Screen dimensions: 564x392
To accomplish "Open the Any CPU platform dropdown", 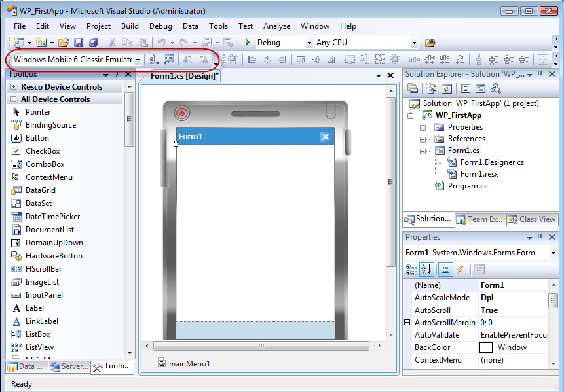I will 415,43.
